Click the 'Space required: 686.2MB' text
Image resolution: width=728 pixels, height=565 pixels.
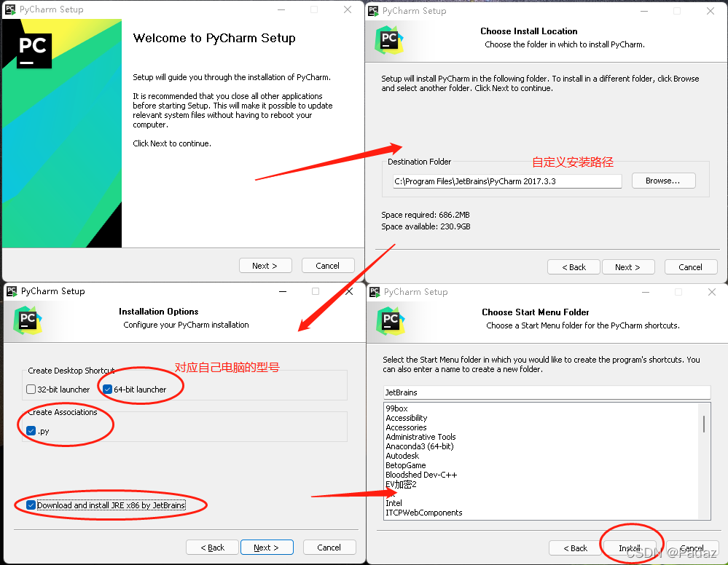(x=426, y=215)
